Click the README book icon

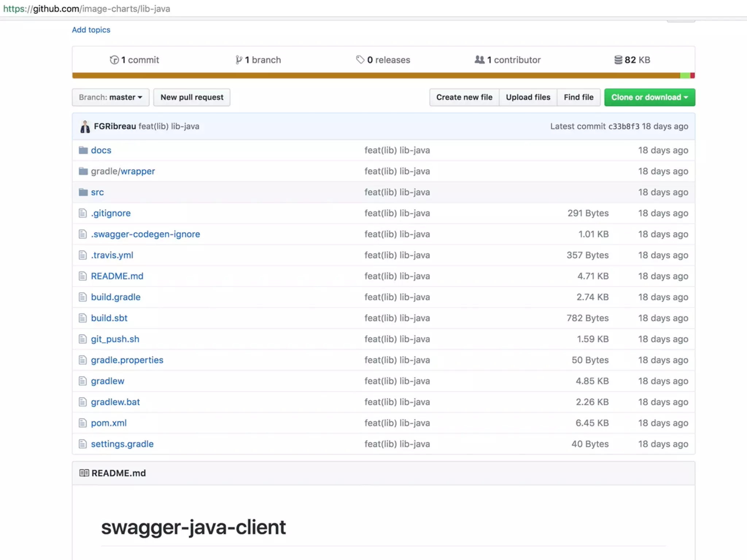(84, 473)
